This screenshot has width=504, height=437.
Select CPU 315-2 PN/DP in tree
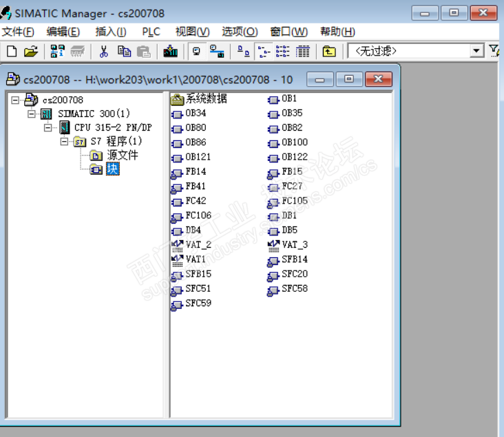tap(113, 127)
